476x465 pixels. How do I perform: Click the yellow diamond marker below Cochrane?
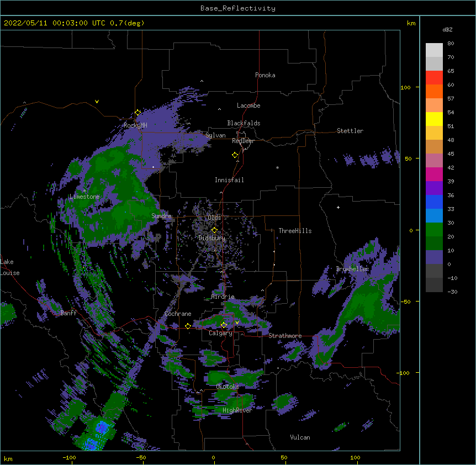[188, 326]
